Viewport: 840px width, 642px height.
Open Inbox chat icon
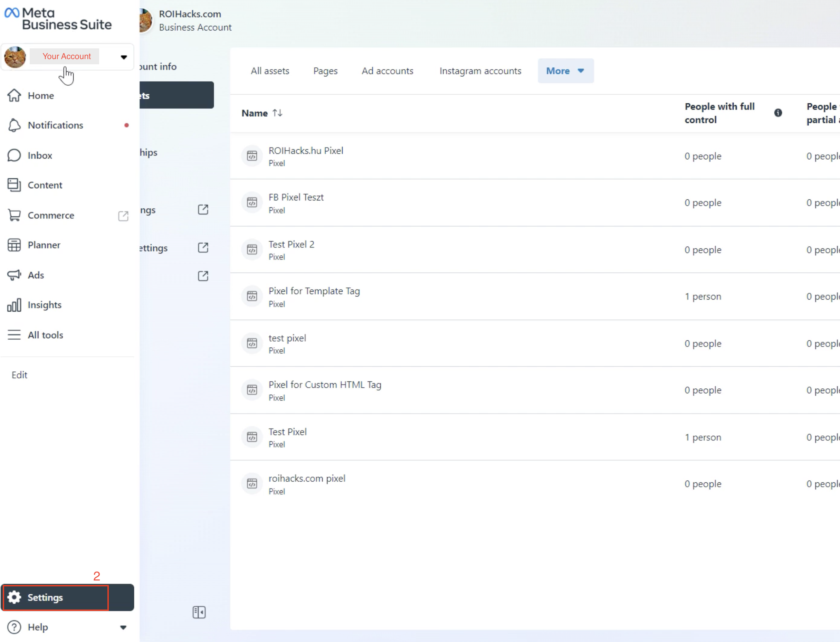coord(15,155)
